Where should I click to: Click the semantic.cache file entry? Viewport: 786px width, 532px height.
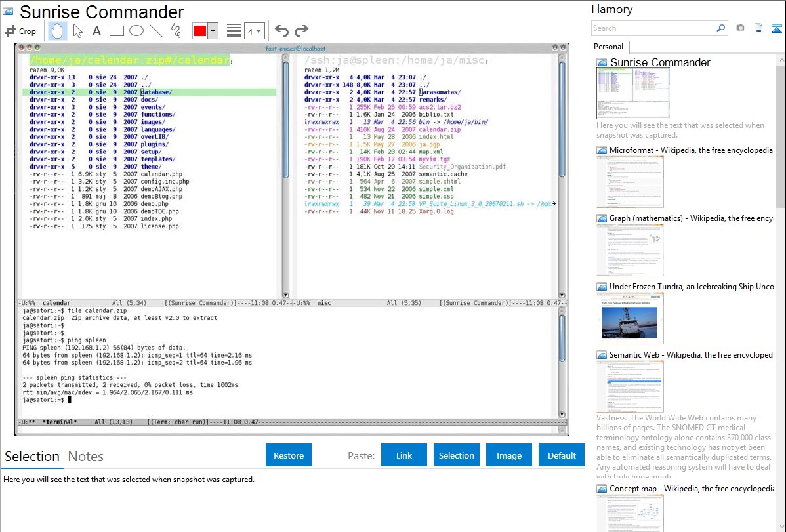(443, 174)
